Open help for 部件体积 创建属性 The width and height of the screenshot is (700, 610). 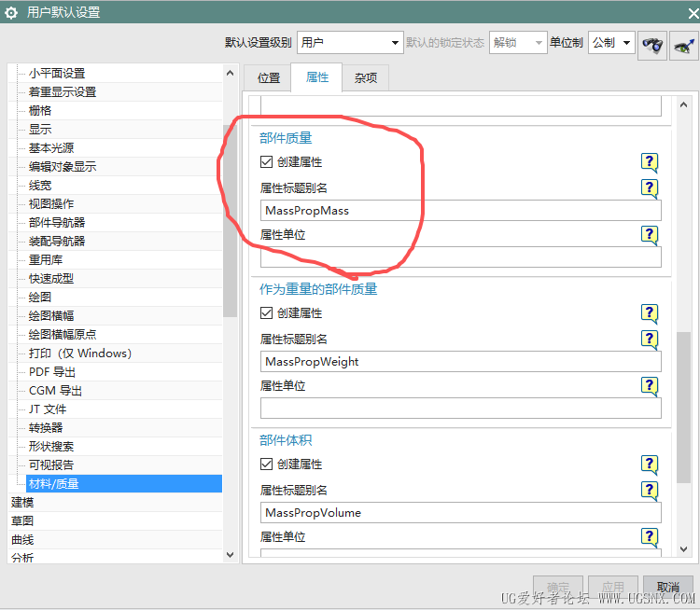tap(650, 464)
